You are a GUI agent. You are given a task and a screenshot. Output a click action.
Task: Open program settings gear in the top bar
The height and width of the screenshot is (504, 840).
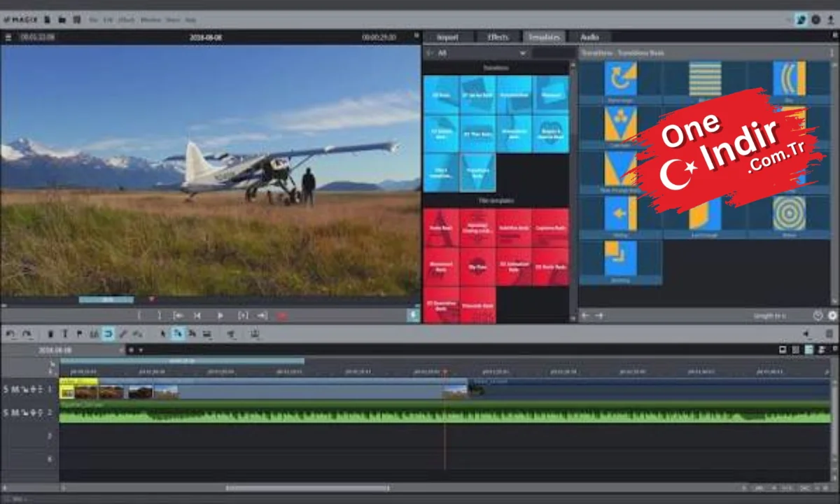pos(816,20)
